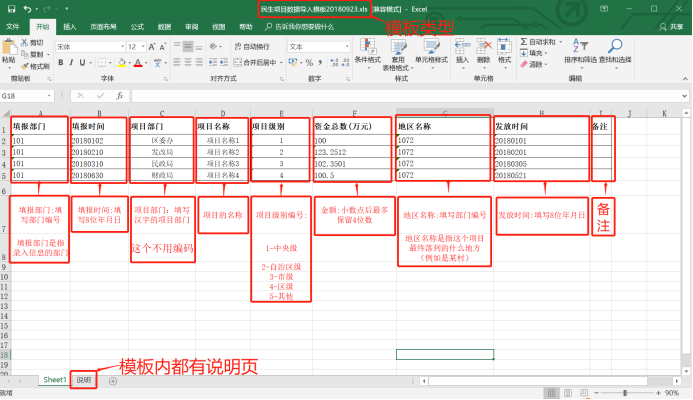Screen dimensions: 693x400
Task: Open Cell Styles gallery
Action: coord(431,52)
